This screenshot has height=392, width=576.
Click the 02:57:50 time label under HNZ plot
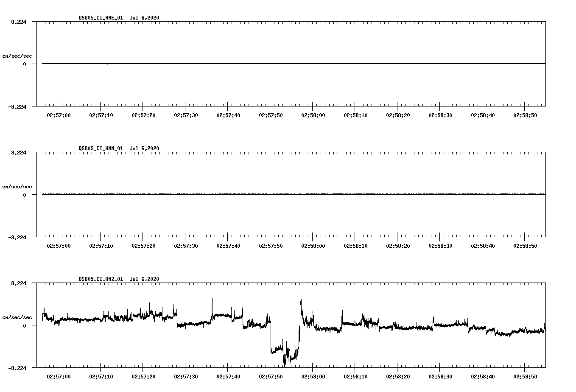click(271, 376)
